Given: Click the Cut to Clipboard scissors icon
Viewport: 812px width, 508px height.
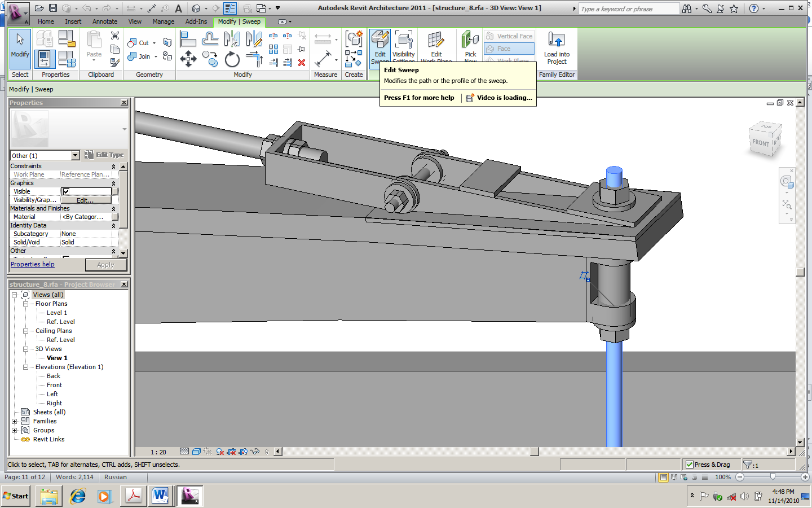Looking at the screenshot, I should (x=115, y=36).
